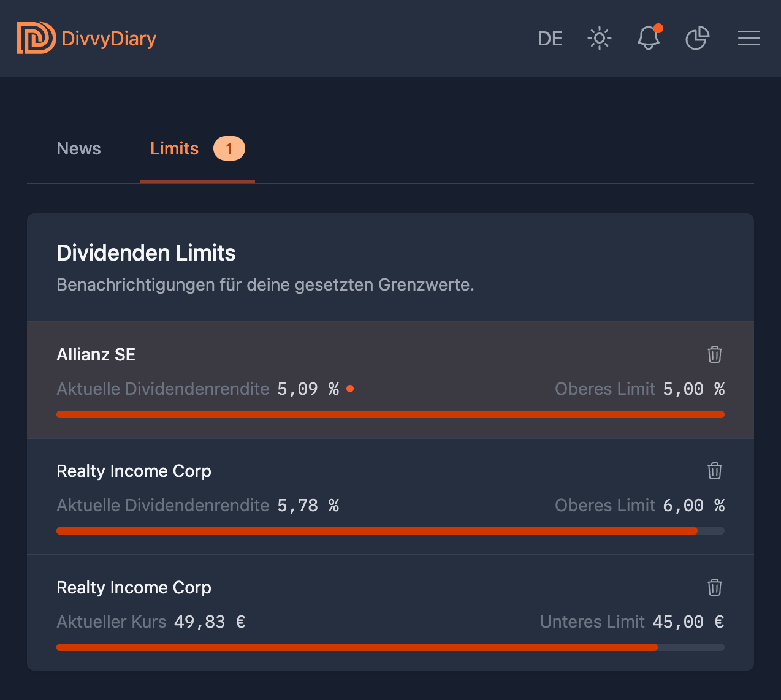
Task: Remove Realty Income 45,00 € lower limit
Action: (x=714, y=587)
